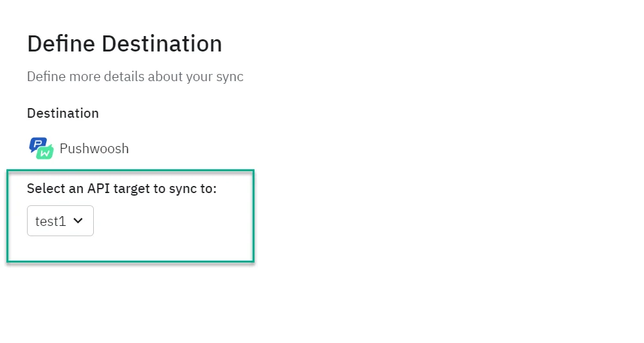Click the word "Destination" in the page heading
This screenshot has height=343, width=644.
(x=162, y=44)
